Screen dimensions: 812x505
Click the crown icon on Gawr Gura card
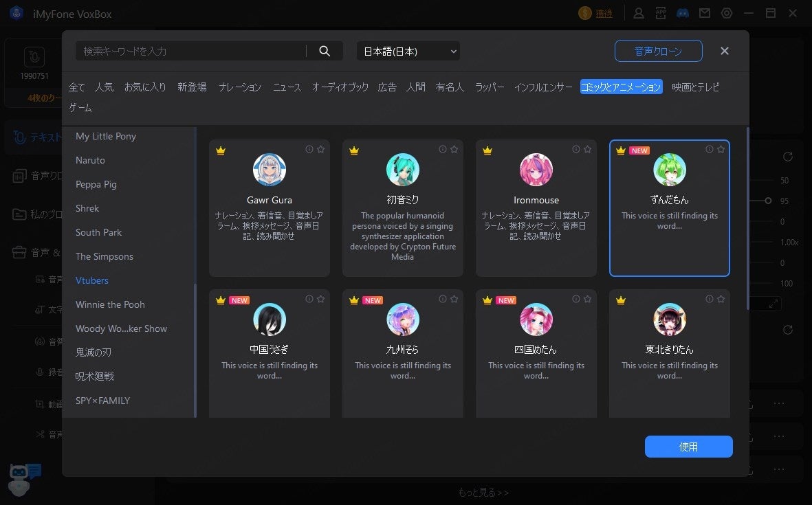tap(221, 150)
